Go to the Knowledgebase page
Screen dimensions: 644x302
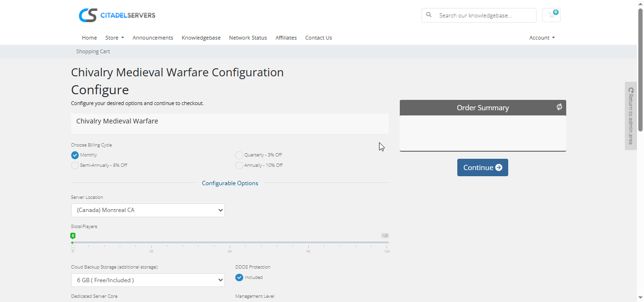pos(201,38)
